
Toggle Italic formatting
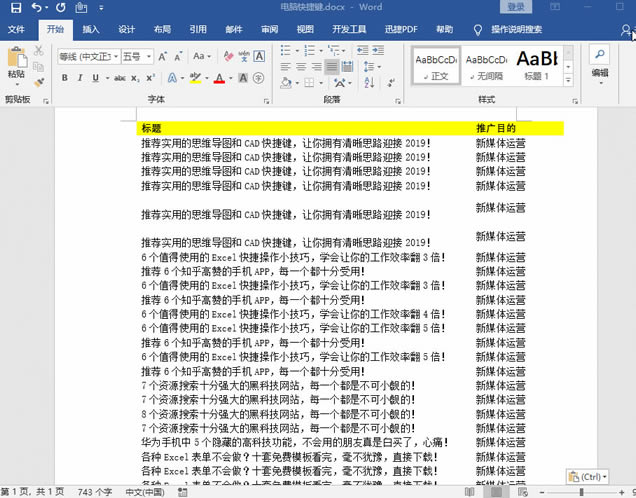(82, 78)
